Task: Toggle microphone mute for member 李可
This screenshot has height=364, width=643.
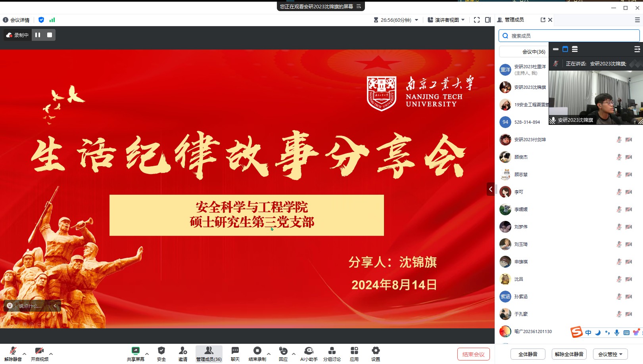Action: 619,192
